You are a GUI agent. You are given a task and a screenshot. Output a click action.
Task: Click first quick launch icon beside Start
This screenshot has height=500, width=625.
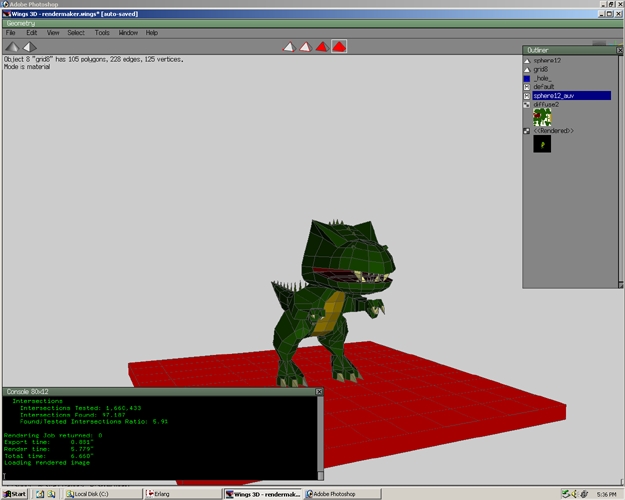coord(40,494)
